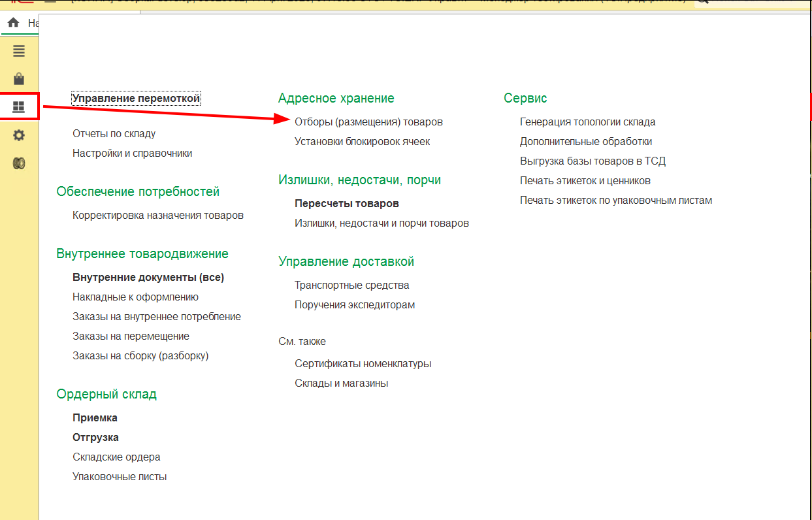Click the Сервис section heading
The width and height of the screenshot is (812, 520).
(526, 99)
